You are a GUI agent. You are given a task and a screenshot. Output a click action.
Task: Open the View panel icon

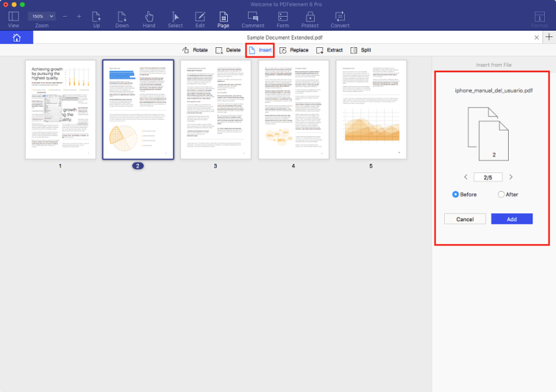pos(13,19)
